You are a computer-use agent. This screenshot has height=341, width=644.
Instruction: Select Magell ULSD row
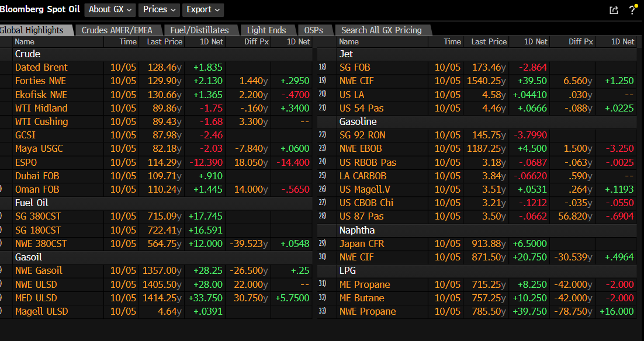click(x=156, y=311)
